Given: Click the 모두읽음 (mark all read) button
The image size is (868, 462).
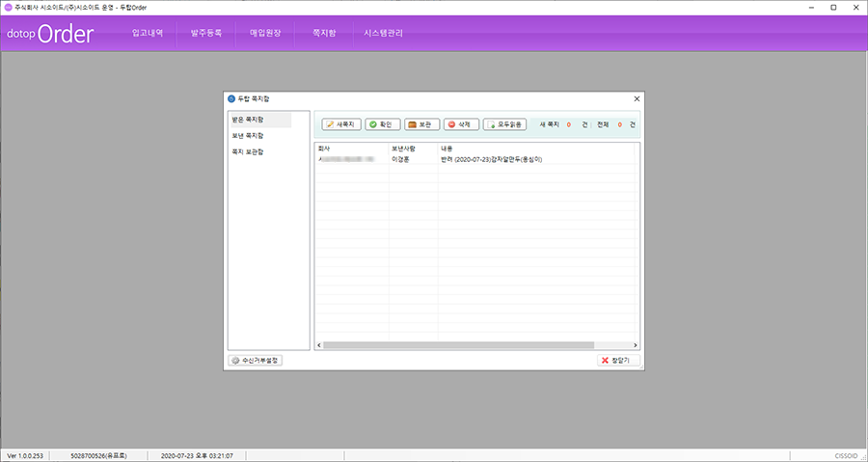Looking at the screenshot, I should (x=504, y=124).
